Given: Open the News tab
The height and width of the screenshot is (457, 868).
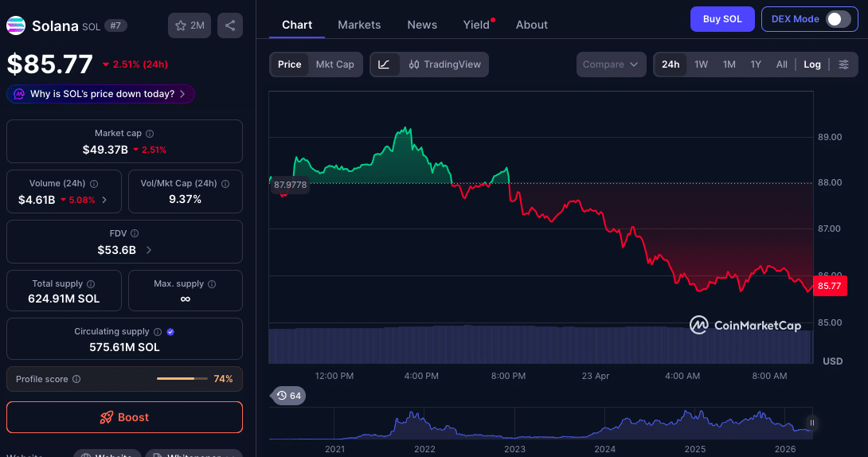Looking at the screenshot, I should [x=422, y=25].
